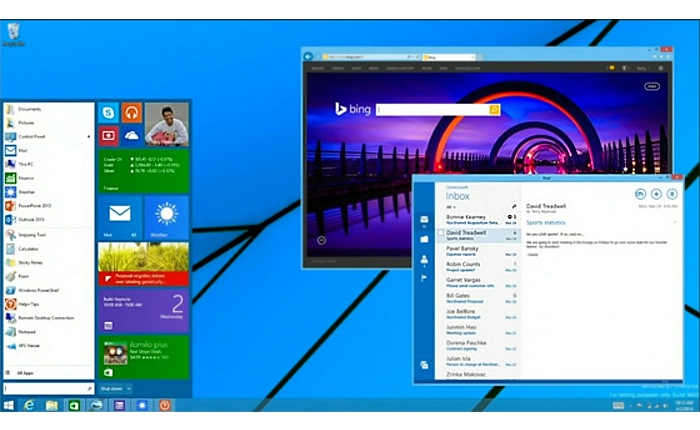Screen dimensions: 700x430
Task: Expand the All filter dropdown in Inbox
Action: coord(451,207)
